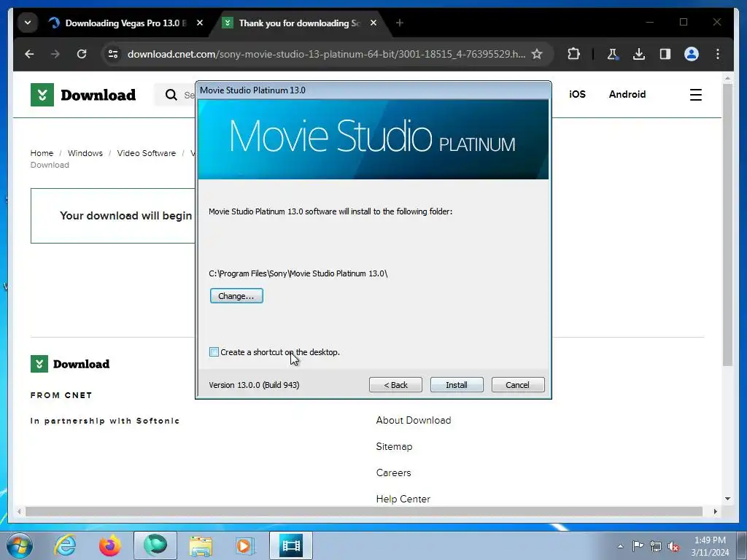Open Windows Media Player from taskbar

point(245,545)
